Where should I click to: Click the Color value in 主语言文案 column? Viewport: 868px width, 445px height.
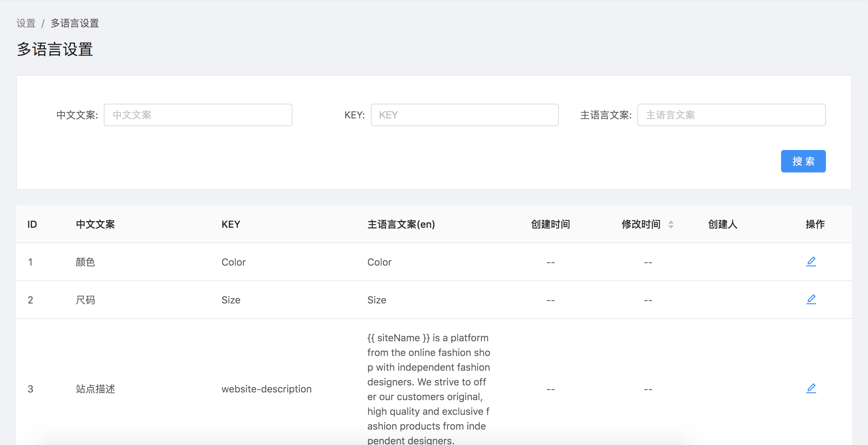(x=379, y=262)
